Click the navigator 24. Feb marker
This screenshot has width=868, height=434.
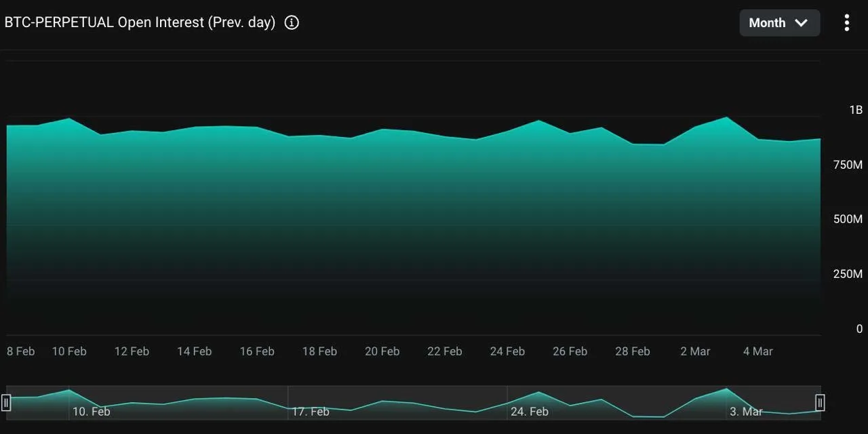[530, 412]
